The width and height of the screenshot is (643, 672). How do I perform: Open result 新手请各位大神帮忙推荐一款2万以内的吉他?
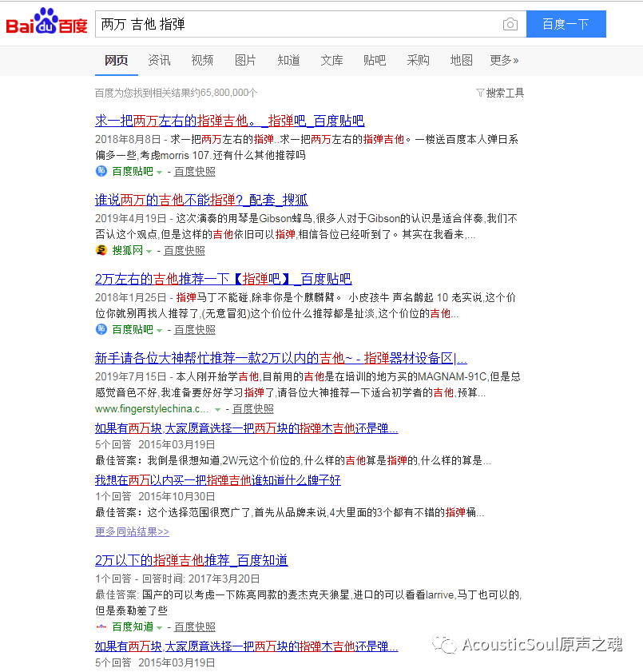coord(281,358)
